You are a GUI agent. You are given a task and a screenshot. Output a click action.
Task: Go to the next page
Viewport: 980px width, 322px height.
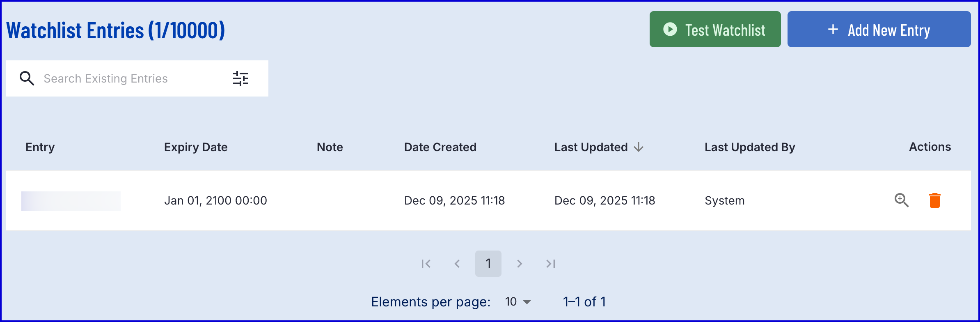click(x=520, y=264)
